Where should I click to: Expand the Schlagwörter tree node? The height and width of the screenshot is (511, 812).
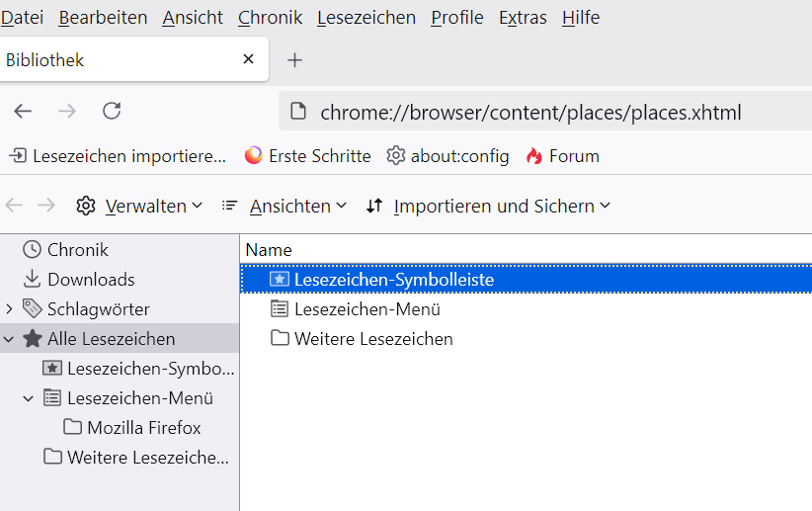click(x=9, y=309)
